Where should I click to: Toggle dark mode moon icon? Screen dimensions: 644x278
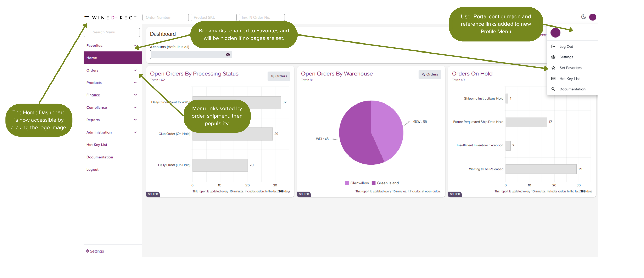[x=583, y=17]
